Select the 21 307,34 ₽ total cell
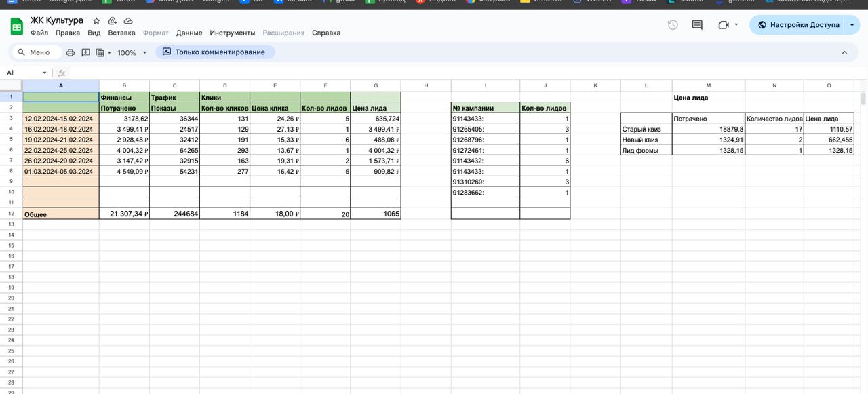The width and height of the screenshot is (868, 394). (124, 214)
